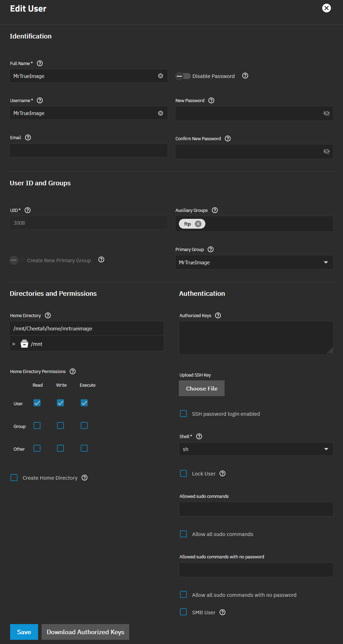Image resolution: width=343 pixels, height=644 pixels.
Task: Check Group Write permission
Action: [x=60, y=425]
